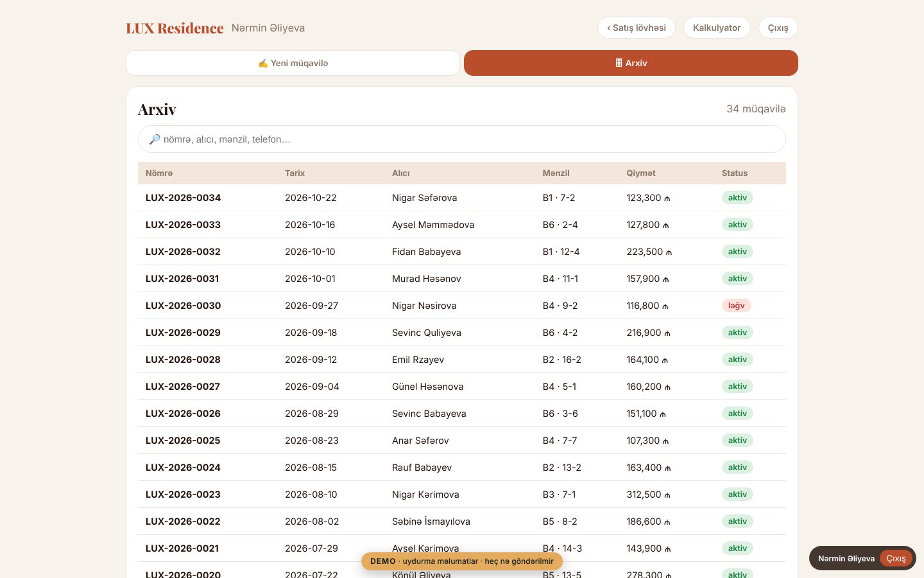Click buyer Səbinə İsmayılova
Screen dimensions: 924x578
click(x=431, y=521)
